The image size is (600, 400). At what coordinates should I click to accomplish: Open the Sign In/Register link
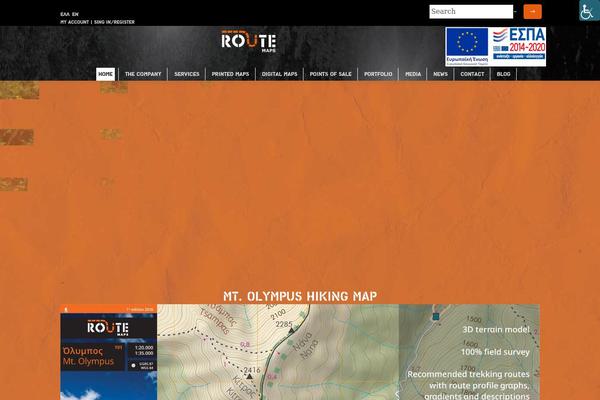point(114,21)
